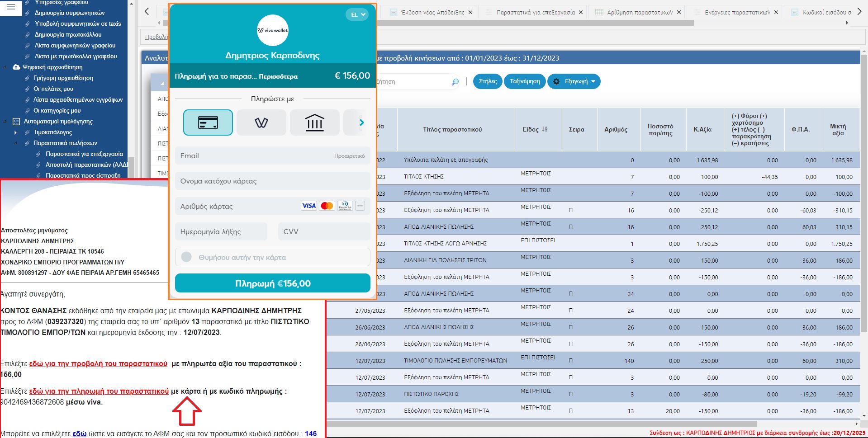Click the εδώ link for entering the ΑΦΜ

click(x=80, y=433)
